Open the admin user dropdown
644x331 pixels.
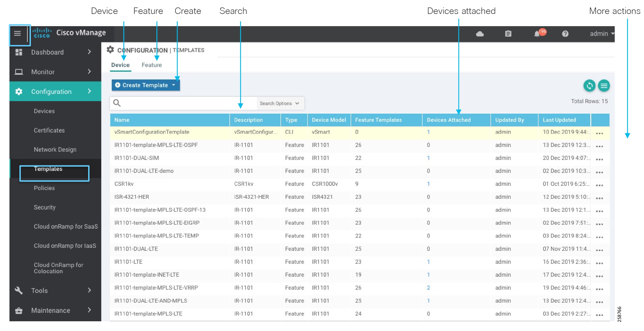tap(602, 34)
